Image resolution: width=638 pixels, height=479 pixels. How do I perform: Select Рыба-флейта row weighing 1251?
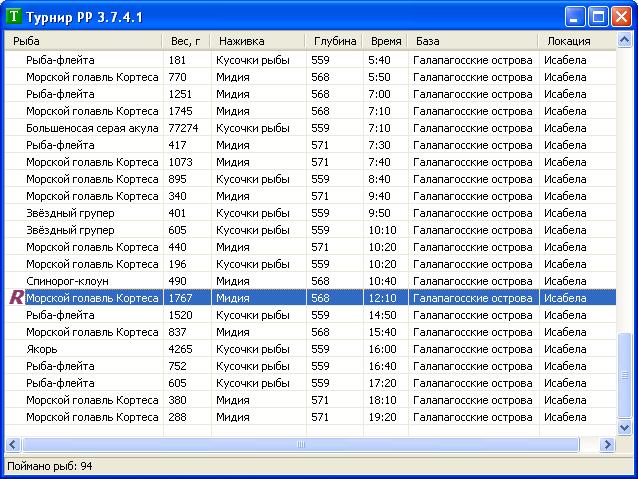(x=311, y=94)
